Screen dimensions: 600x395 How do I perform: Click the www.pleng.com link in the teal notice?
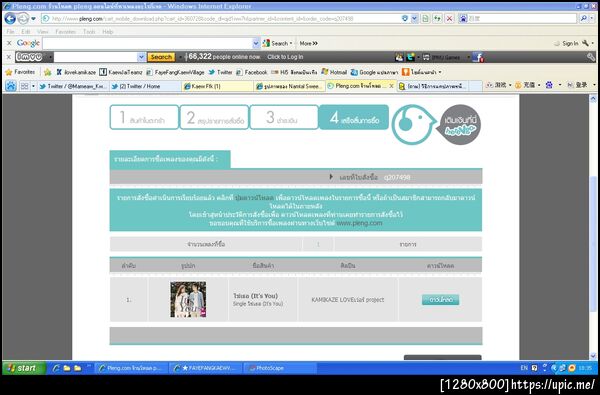(359, 223)
